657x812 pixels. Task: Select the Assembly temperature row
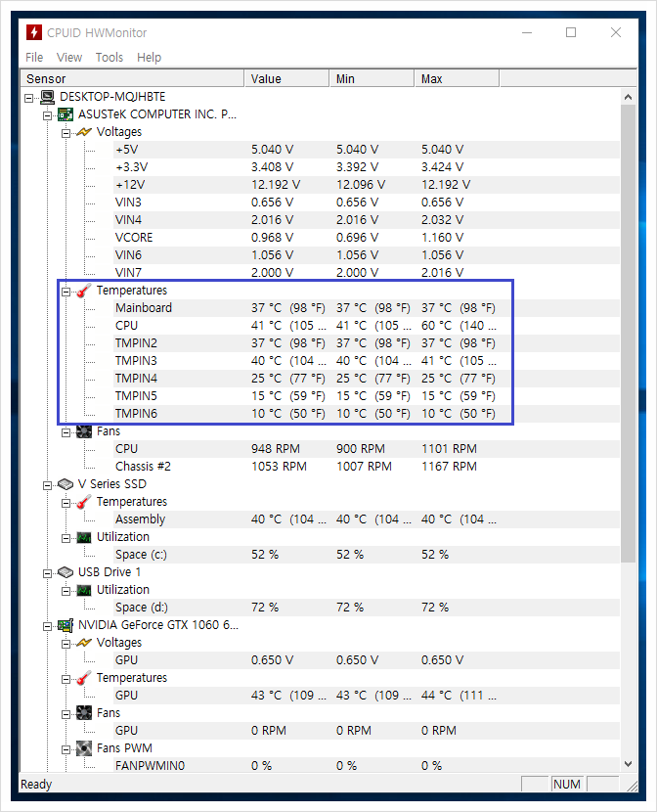point(367,519)
